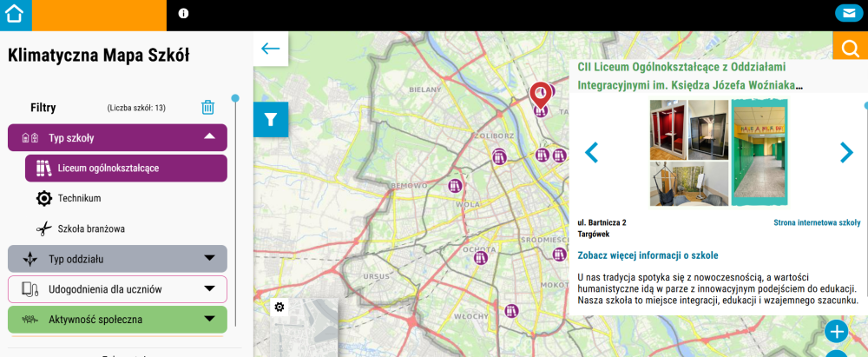Open the info icon in top bar
This screenshot has width=868, height=357.
pyautogui.click(x=183, y=13)
